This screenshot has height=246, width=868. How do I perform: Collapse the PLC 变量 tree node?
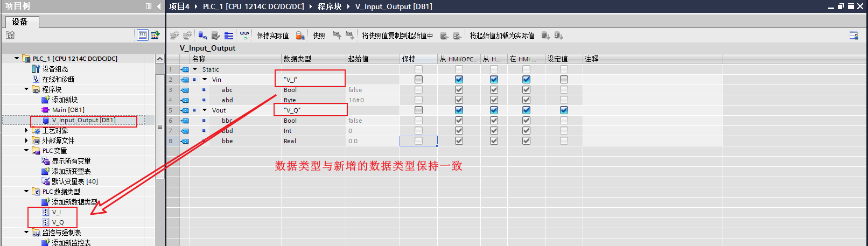click(26, 151)
